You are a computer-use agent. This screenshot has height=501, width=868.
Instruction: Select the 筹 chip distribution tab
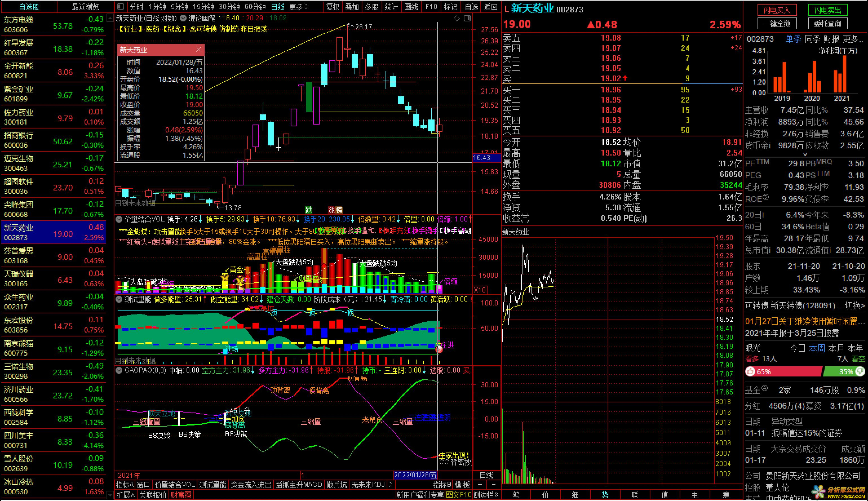pyautogui.click(x=726, y=495)
